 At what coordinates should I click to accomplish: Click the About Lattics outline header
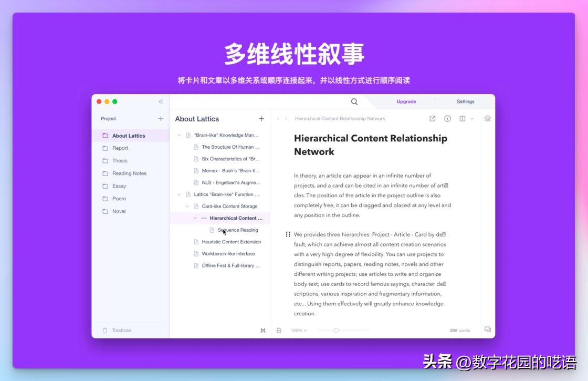click(197, 119)
